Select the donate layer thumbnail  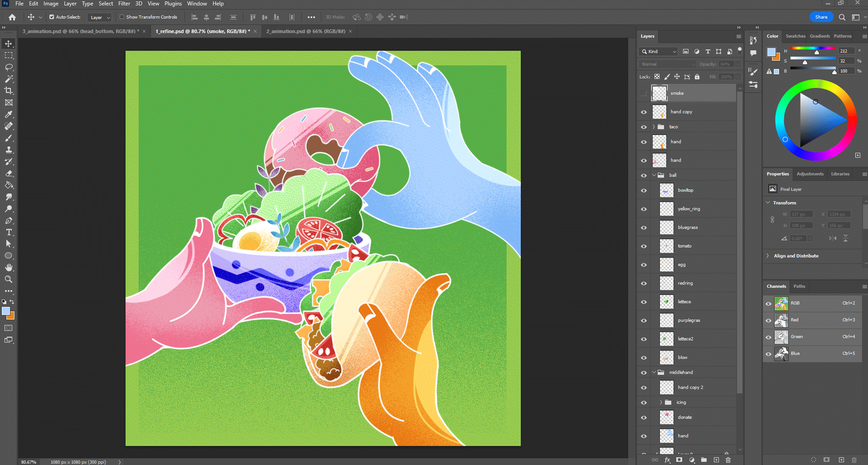(666, 417)
